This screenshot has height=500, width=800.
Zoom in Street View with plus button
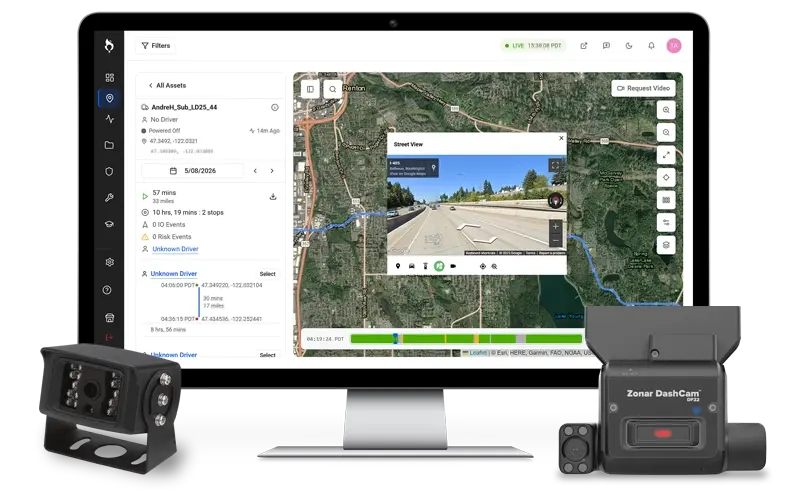click(x=556, y=227)
